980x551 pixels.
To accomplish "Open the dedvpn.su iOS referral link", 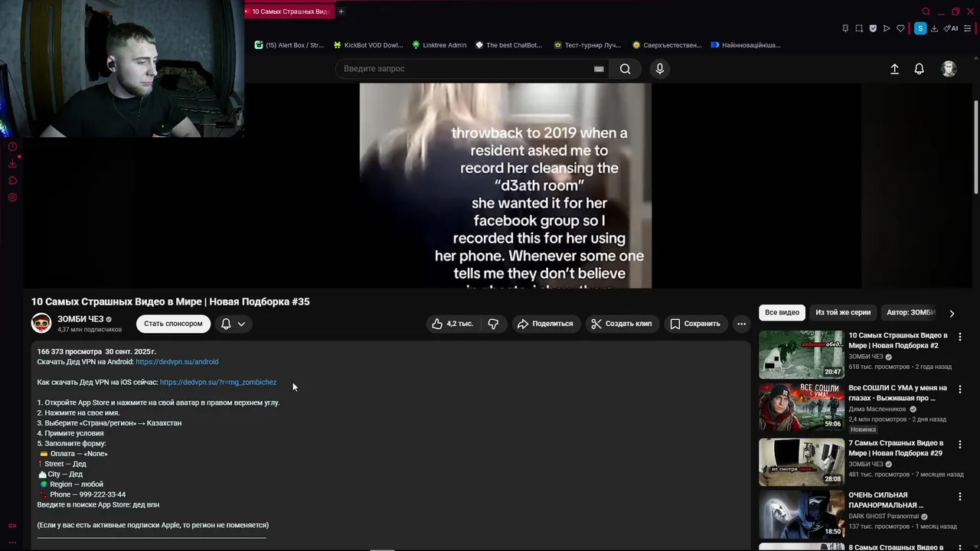I will point(218,382).
